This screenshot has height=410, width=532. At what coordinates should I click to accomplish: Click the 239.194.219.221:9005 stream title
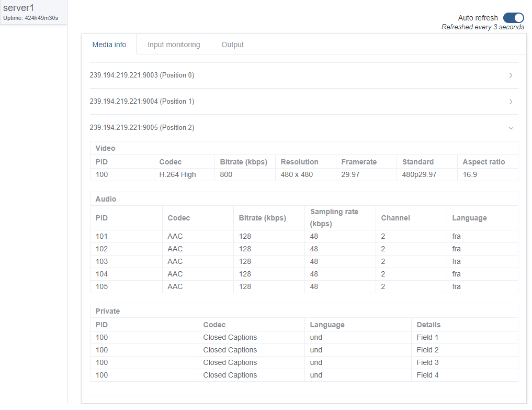(142, 128)
